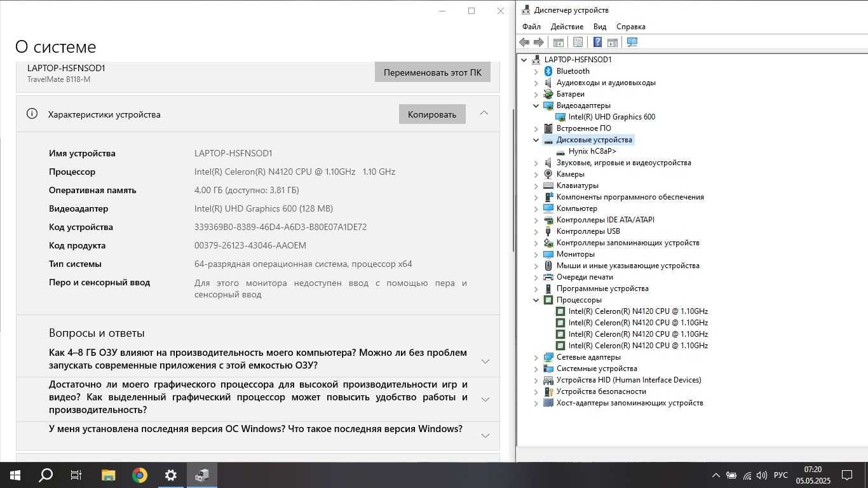Open the Windows Start menu

[15, 475]
